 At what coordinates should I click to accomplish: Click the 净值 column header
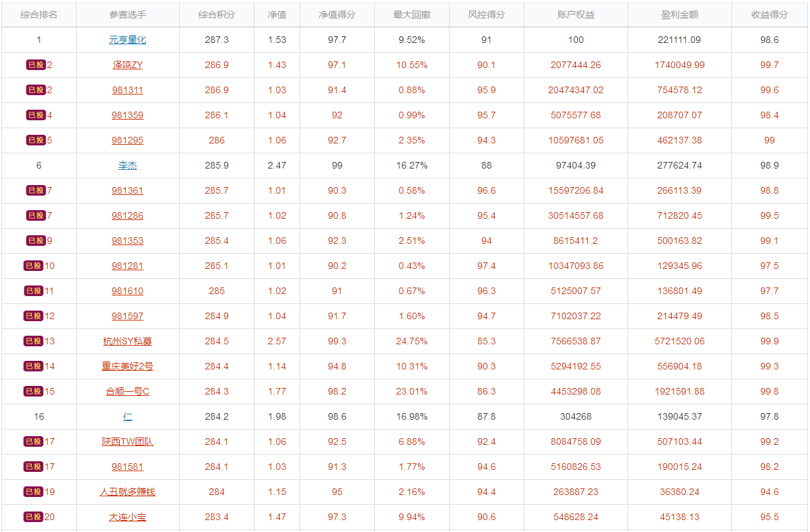(277, 15)
